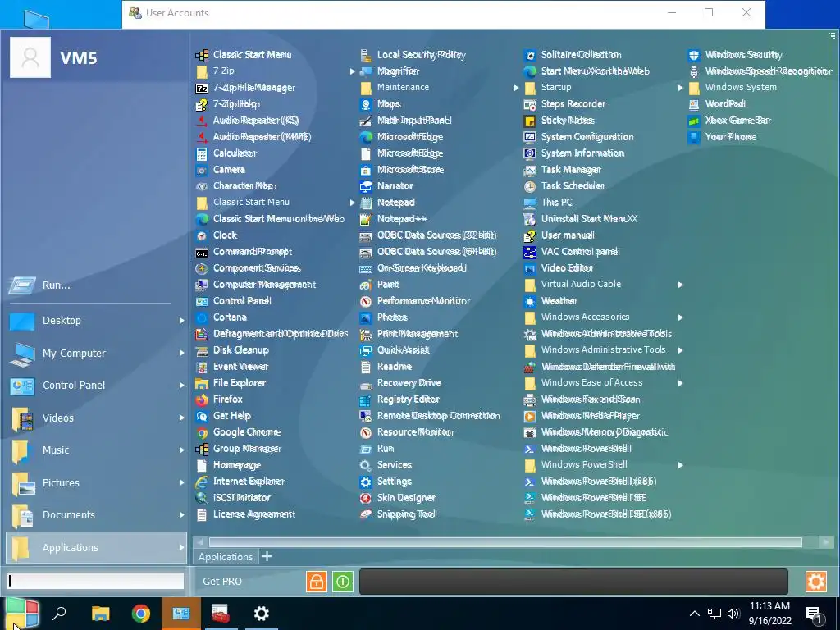Open the Music folder item
Screen dimensions: 840x630
coord(97,450)
